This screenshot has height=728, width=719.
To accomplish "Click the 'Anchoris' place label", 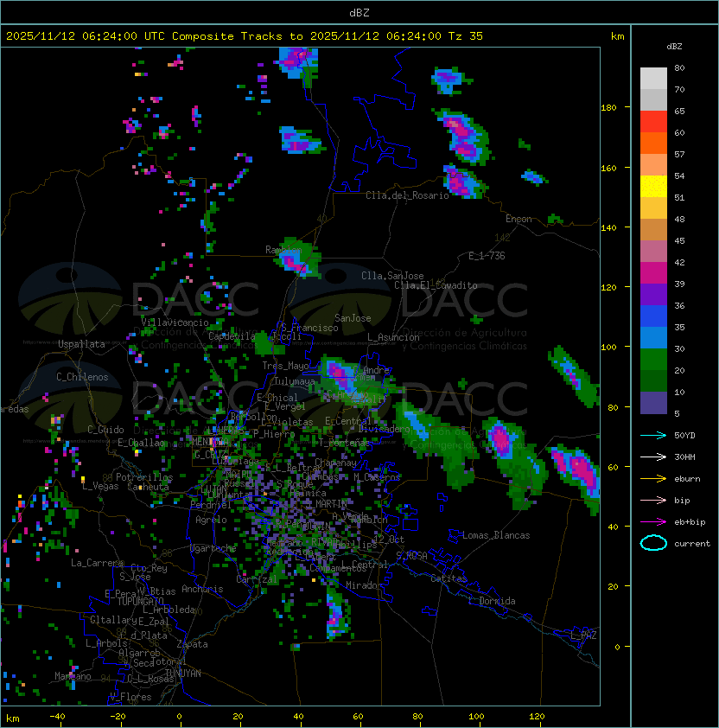I will [202, 589].
